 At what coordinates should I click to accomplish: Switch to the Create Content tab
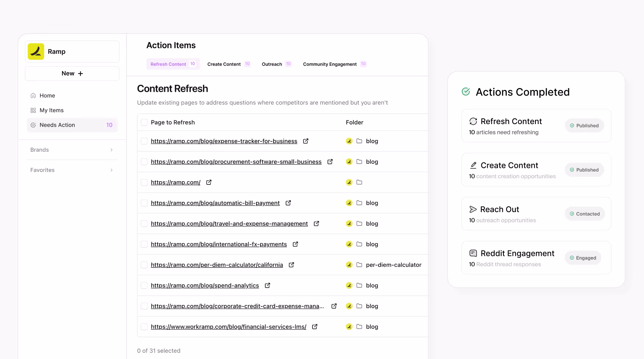229,64
